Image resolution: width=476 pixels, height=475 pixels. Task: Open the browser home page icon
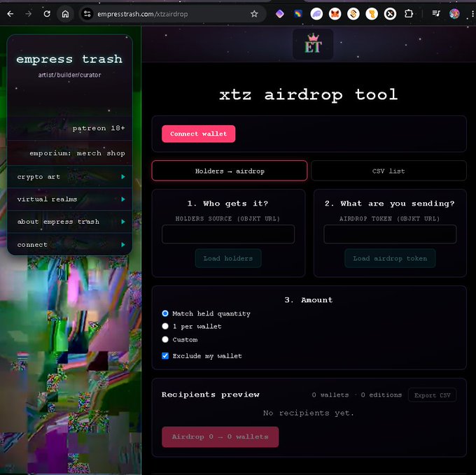coord(65,14)
